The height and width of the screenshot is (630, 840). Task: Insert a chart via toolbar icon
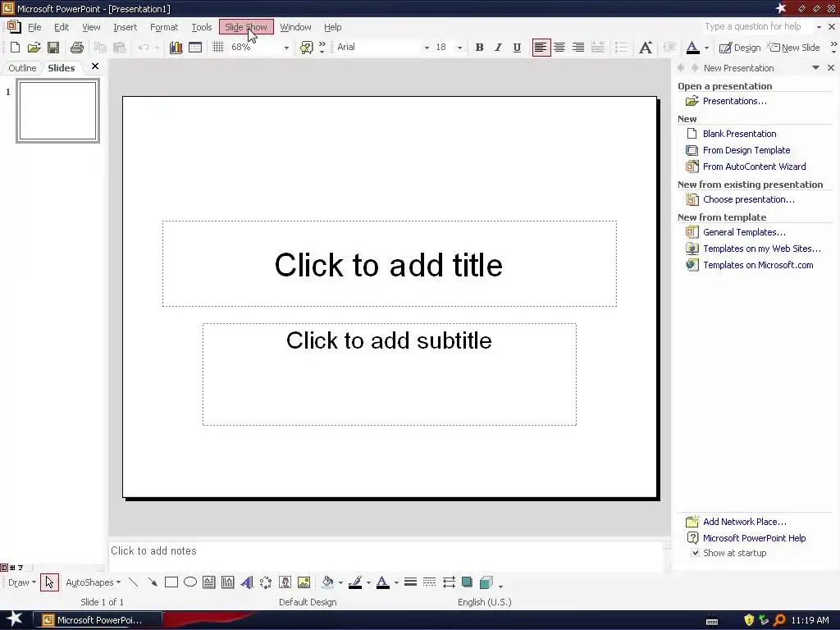[x=176, y=48]
